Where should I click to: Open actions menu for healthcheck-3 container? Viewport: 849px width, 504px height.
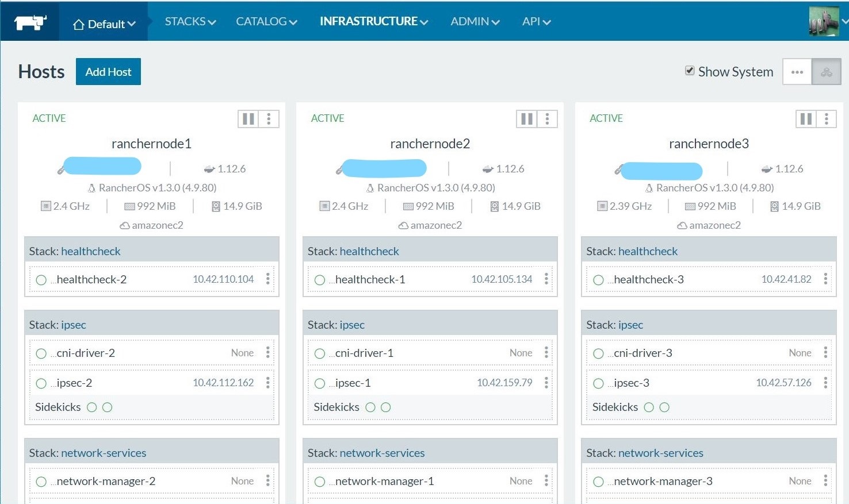(825, 279)
